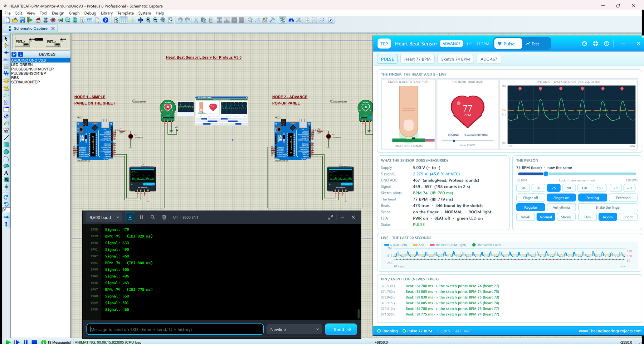Select the Component mode tool in left sidebar

click(6, 45)
